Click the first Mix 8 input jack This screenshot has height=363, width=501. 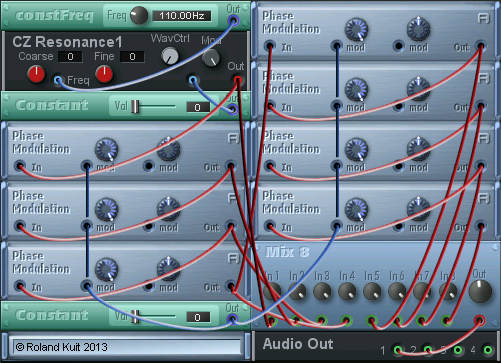click(x=272, y=321)
